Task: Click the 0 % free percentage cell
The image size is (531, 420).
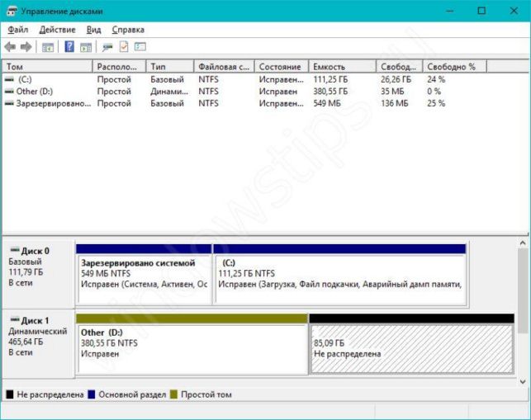Action: 434,92
